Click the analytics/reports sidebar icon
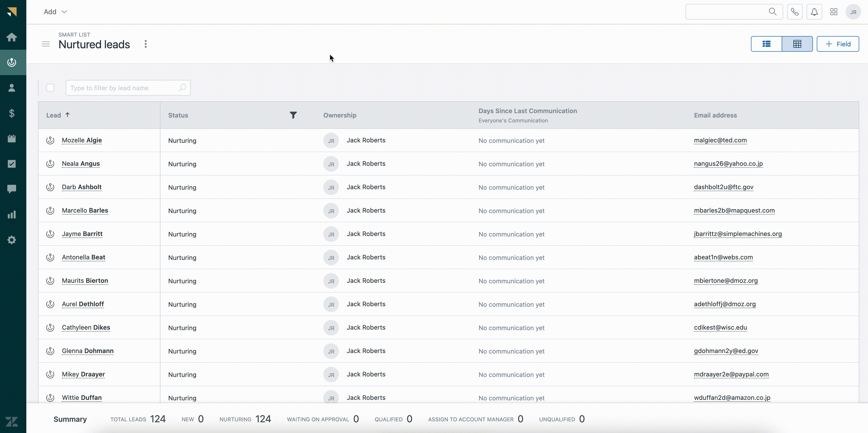The image size is (868, 433). pyautogui.click(x=12, y=214)
